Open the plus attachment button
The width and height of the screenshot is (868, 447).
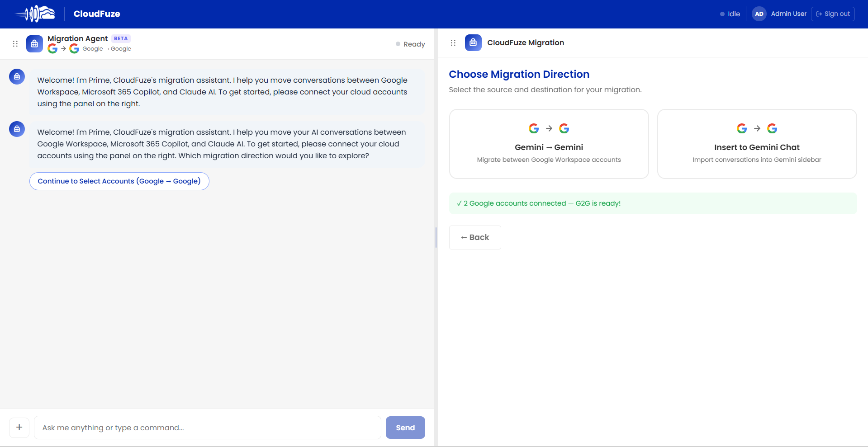(x=19, y=428)
